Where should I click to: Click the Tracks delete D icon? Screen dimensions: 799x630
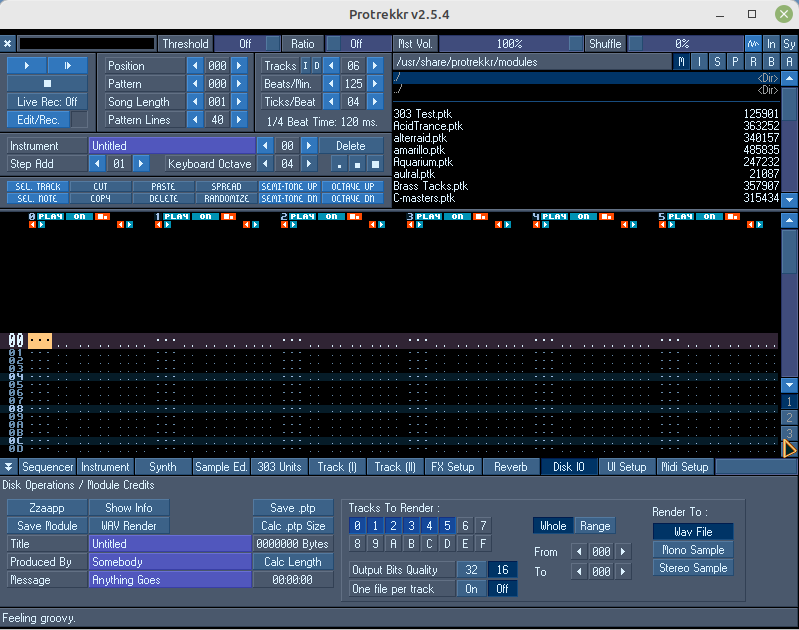316,66
